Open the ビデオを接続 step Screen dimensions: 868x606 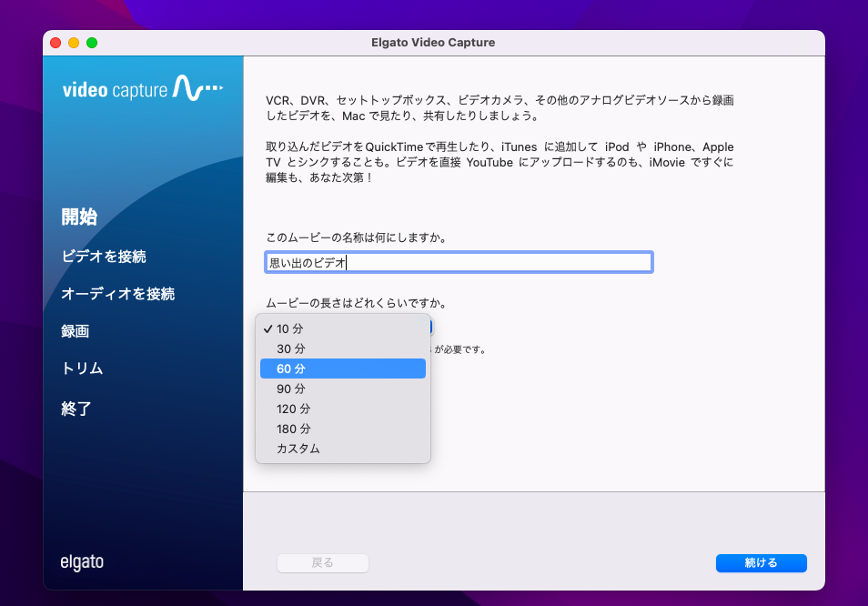[103, 257]
